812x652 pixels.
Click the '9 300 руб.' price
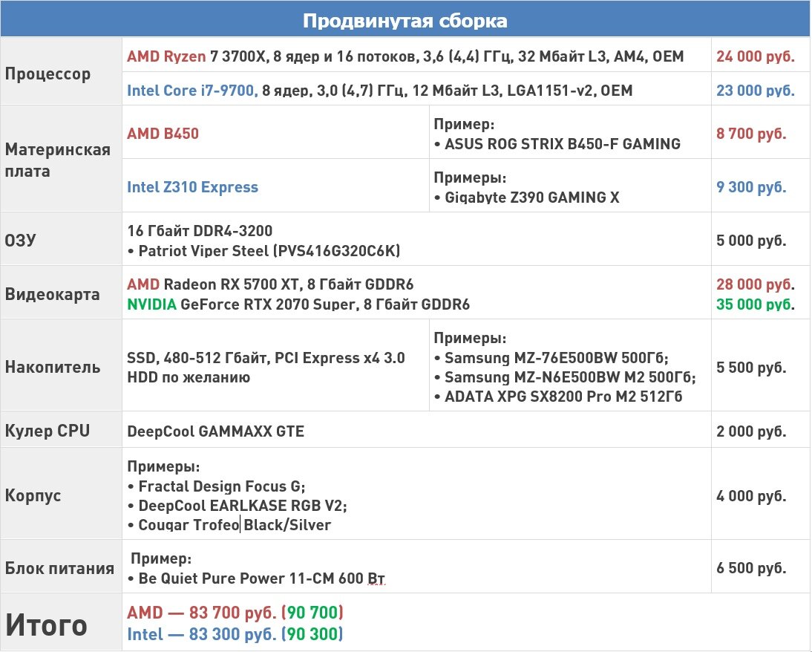[x=751, y=186]
